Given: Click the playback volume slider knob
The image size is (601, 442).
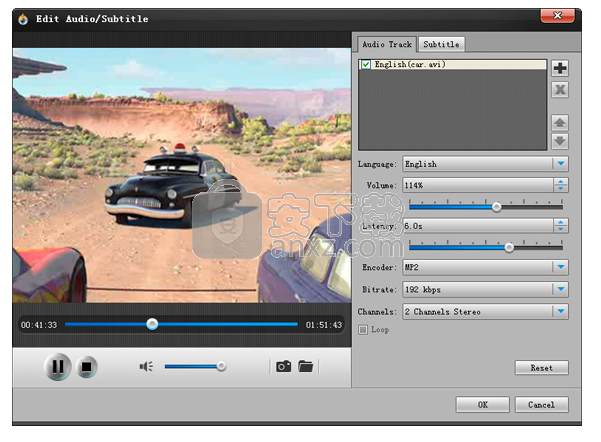Looking at the screenshot, I should (x=221, y=366).
